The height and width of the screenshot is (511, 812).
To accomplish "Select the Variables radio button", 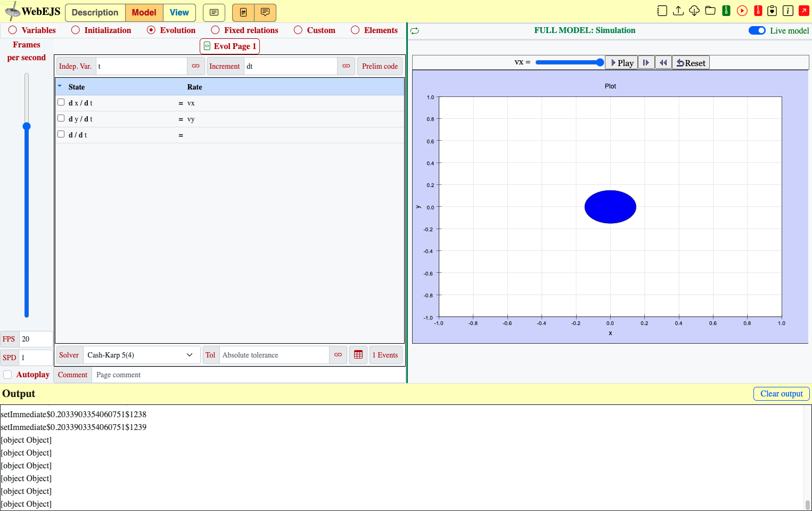I will (x=13, y=30).
